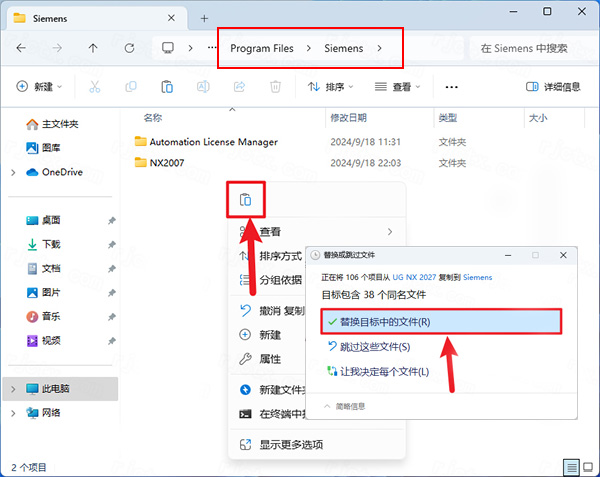Expand the OneDrive tree node
The height and width of the screenshot is (477, 600).
pyautogui.click(x=12, y=172)
